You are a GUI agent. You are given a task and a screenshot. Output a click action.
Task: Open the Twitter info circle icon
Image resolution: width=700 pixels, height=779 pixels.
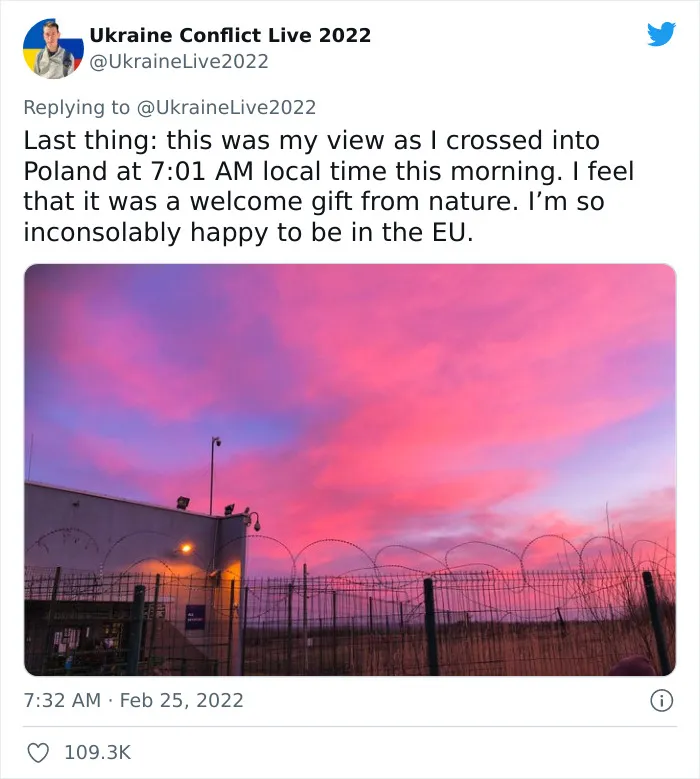tap(661, 701)
